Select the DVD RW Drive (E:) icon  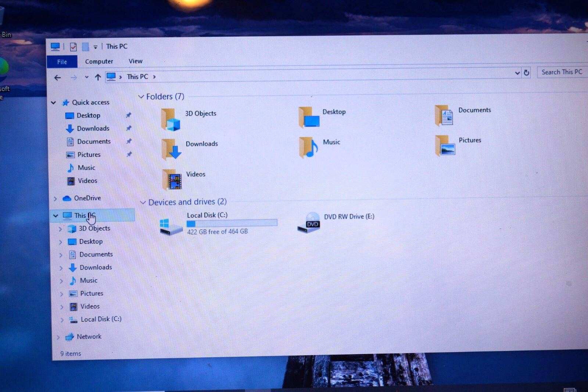coord(309,222)
